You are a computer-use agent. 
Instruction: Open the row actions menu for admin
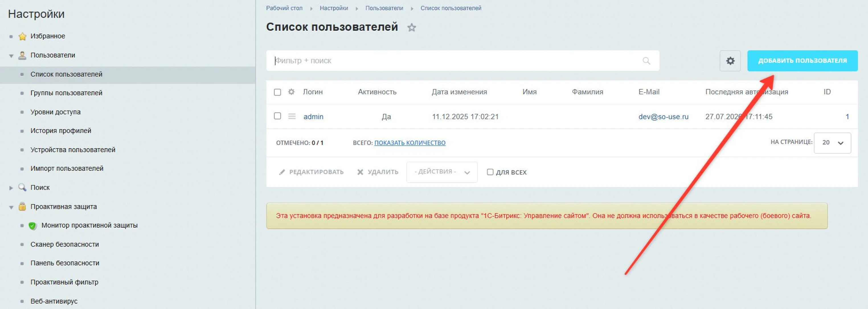292,116
